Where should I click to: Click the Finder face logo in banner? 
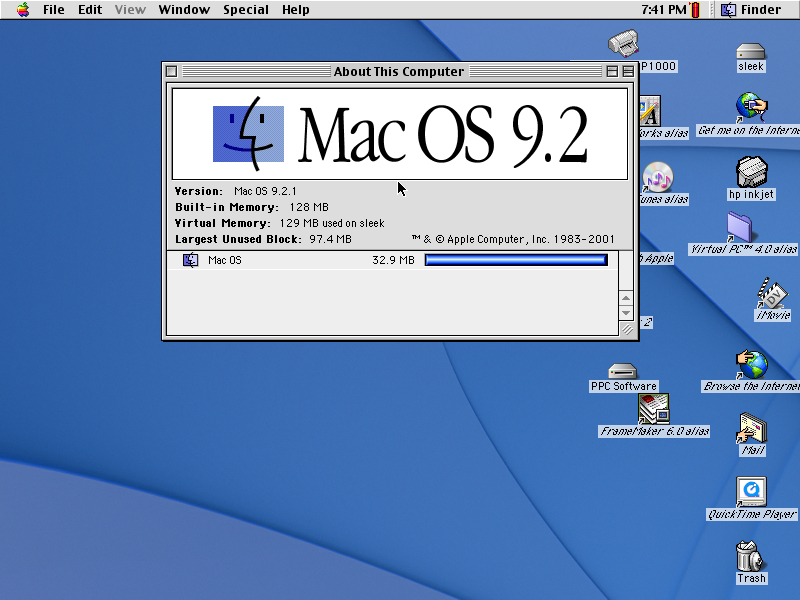point(248,134)
